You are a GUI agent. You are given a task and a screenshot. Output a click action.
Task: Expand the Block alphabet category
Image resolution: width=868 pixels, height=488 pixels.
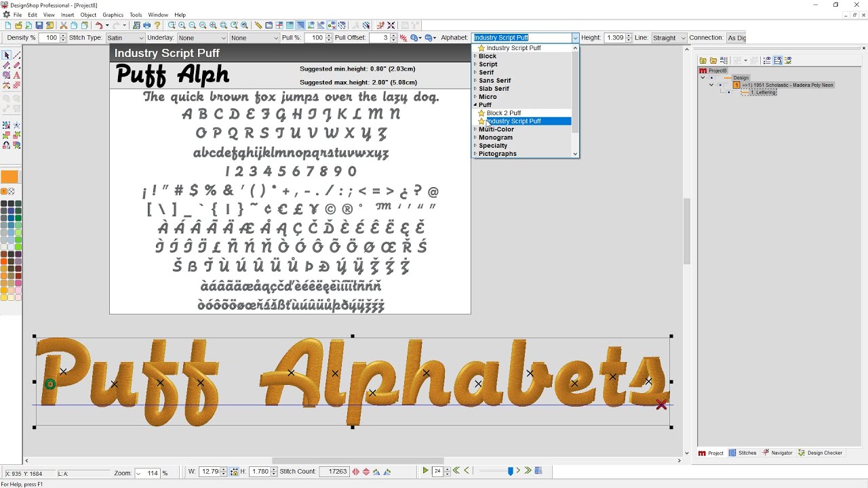click(475, 56)
